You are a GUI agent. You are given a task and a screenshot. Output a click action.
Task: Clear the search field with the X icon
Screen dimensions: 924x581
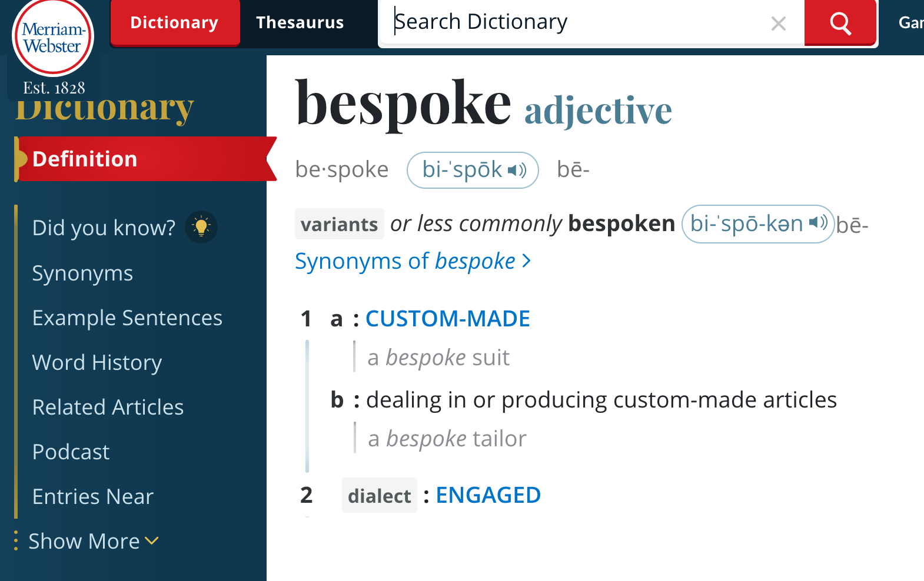[778, 24]
